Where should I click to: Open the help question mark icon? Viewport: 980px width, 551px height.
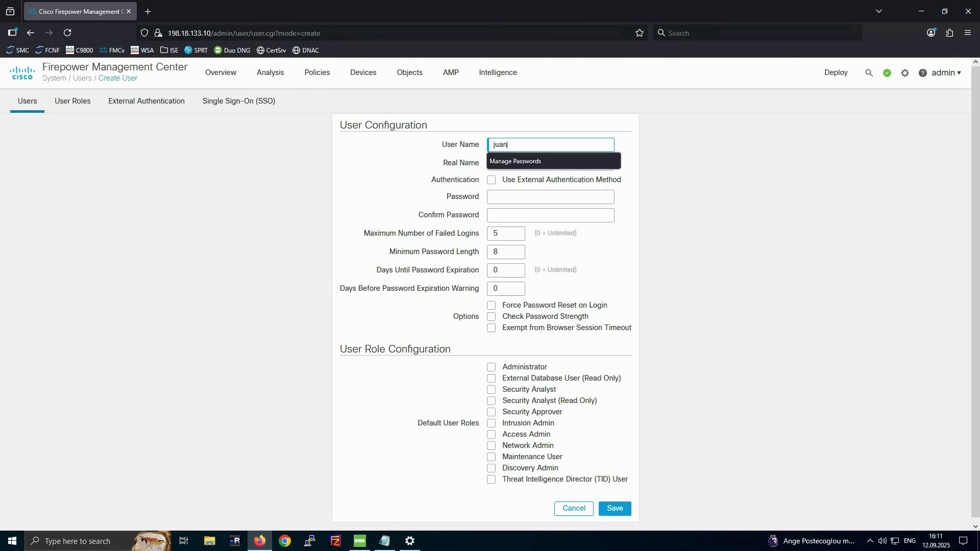coord(923,73)
